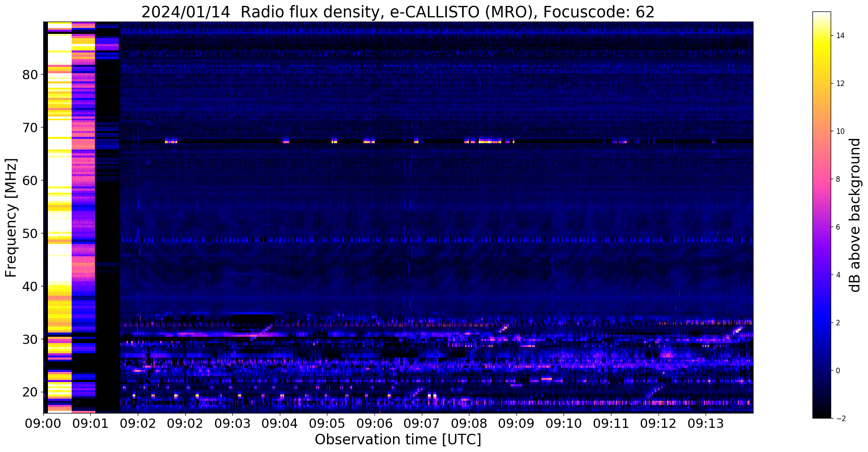Click the 09:06 time tick label

(374, 423)
